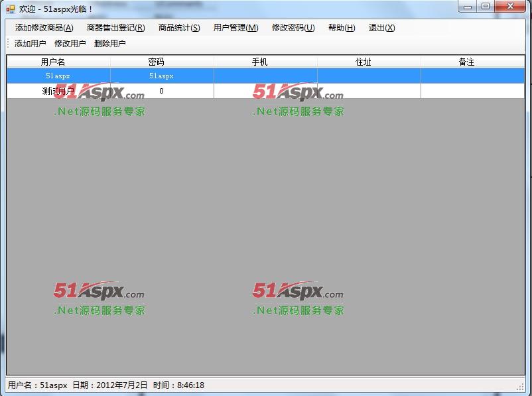The width and height of the screenshot is (532, 396).
Task: Open the 添加修改商品 menu
Action: click(42, 28)
